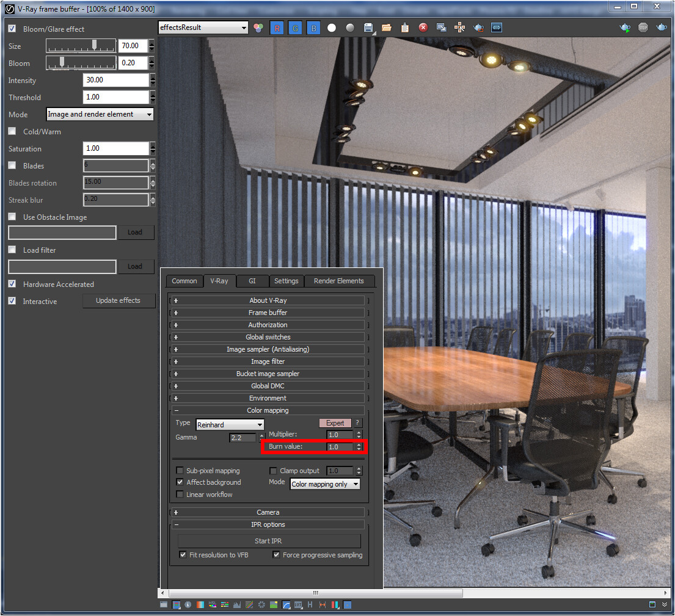Enable Sub-pixel mapping checkbox
675x616 pixels.
(180, 471)
